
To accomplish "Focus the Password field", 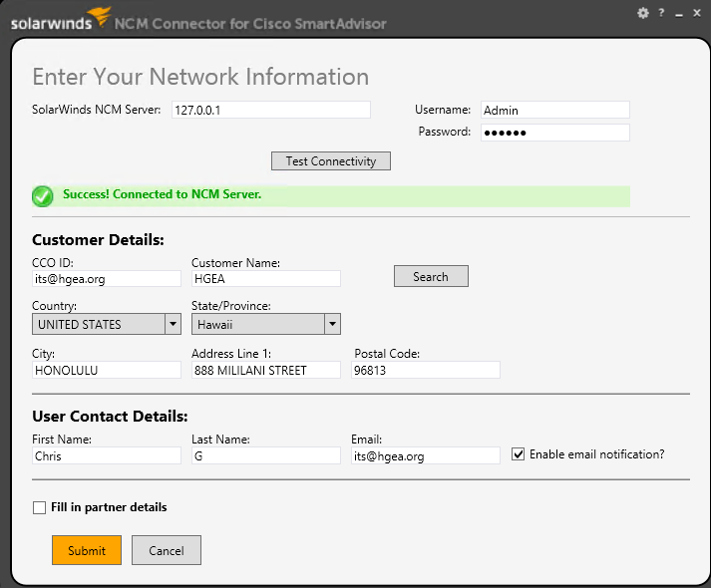I will coord(555,133).
